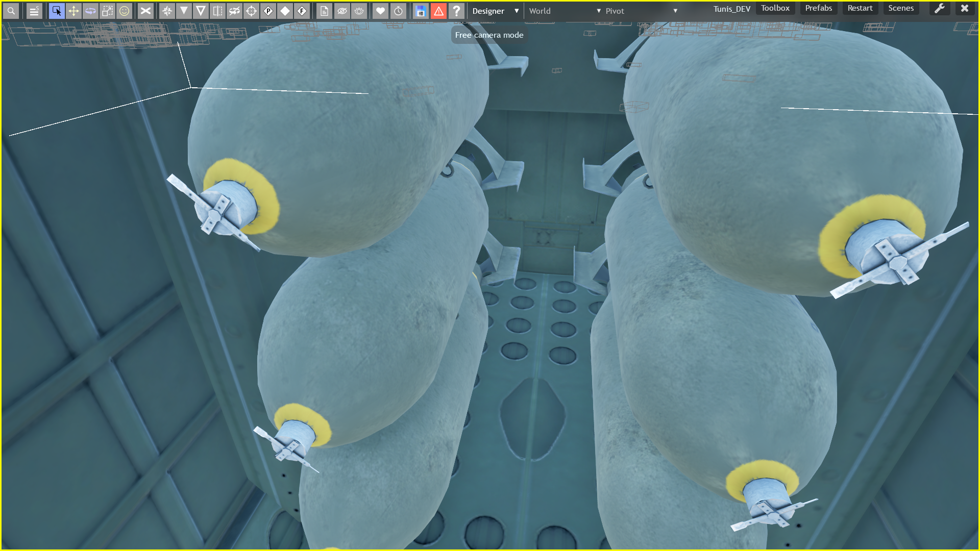Activate the scale tool
Viewport: 980px width, 551px height.
click(x=107, y=11)
